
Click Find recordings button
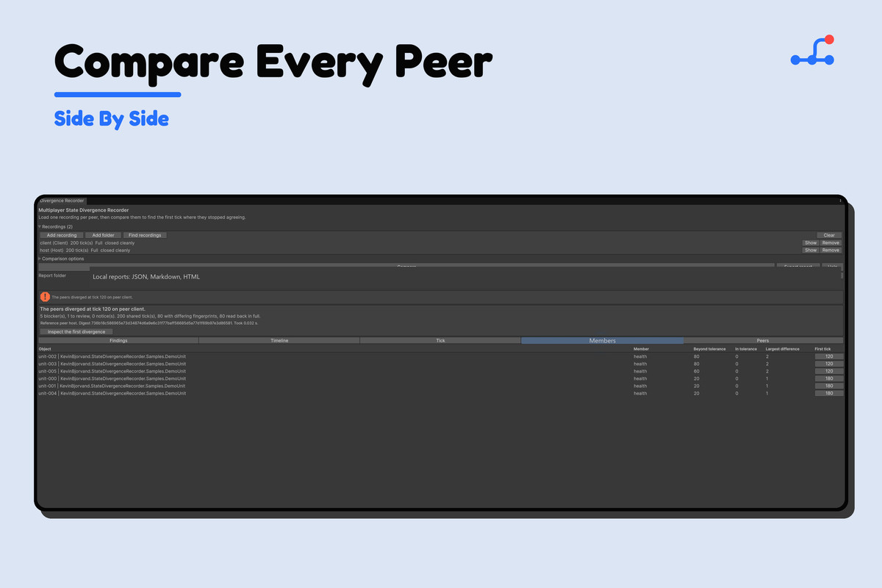point(144,235)
